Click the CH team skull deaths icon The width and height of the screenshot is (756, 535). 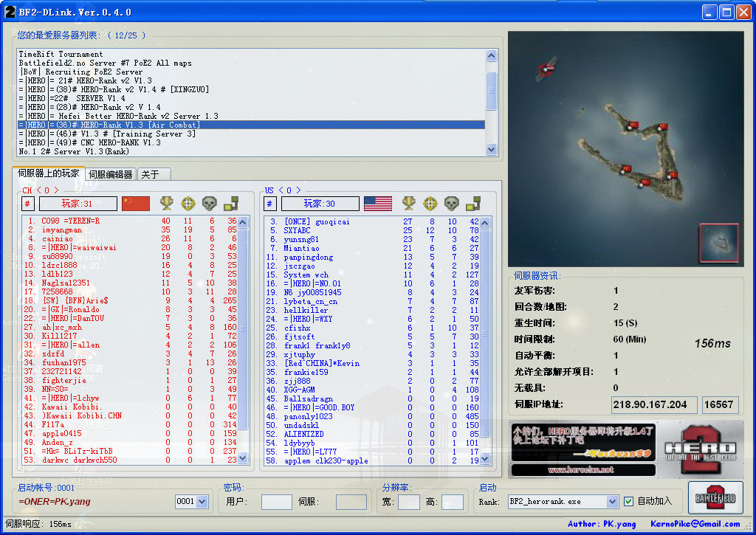(210, 204)
